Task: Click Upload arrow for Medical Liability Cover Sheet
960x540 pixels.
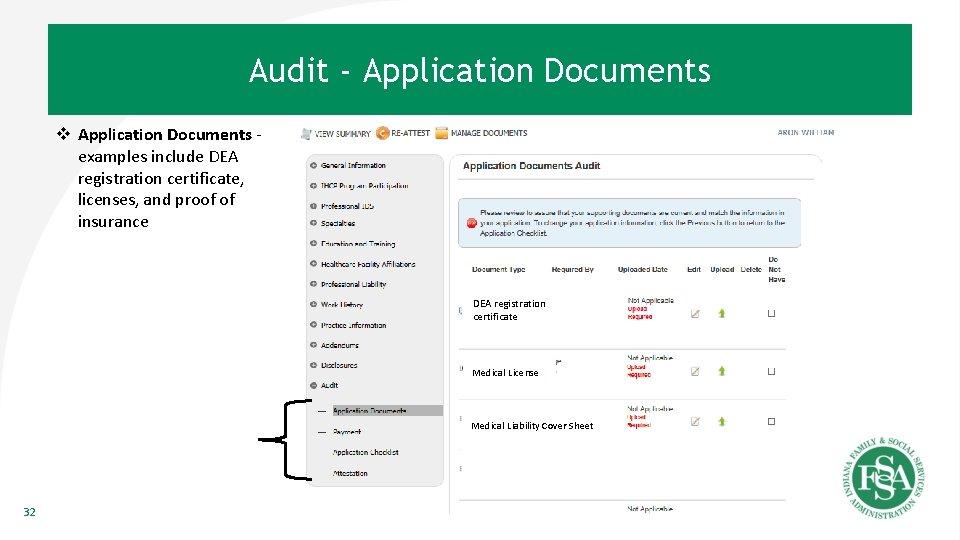Action: (722, 421)
